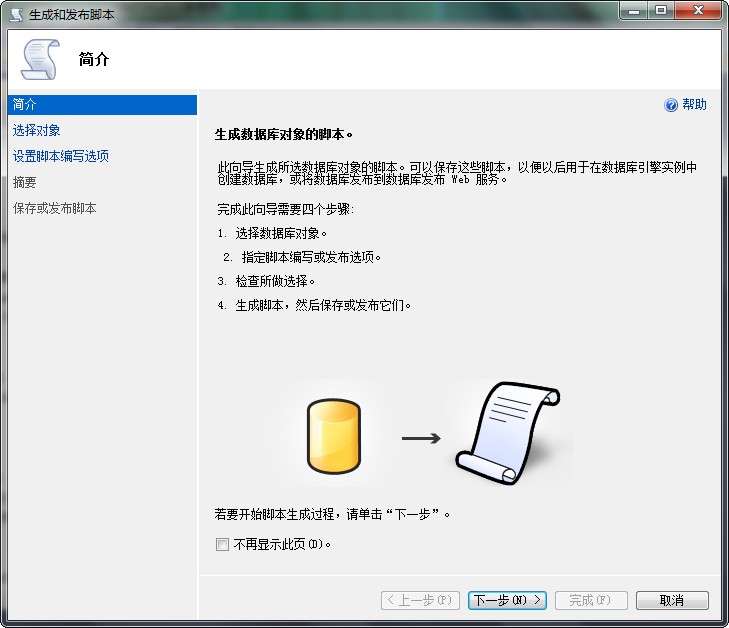Screen dimensions: 729x628
Task: Click step 2 text 指定脚本编写或发布选项
Action: click(x=311, y=257)
